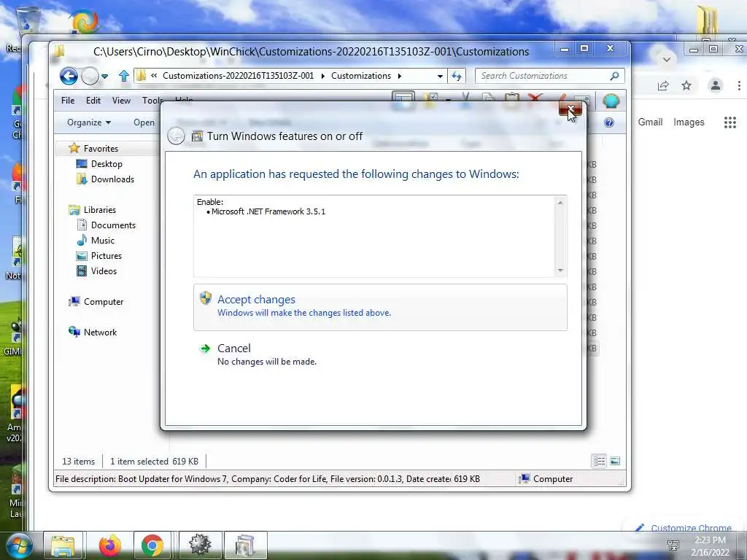Viewport: 747px width, 560px height.
Task: Expand arrow after Customizations breadcrumb
Action: pyautogui.click(x=399, y=76)
